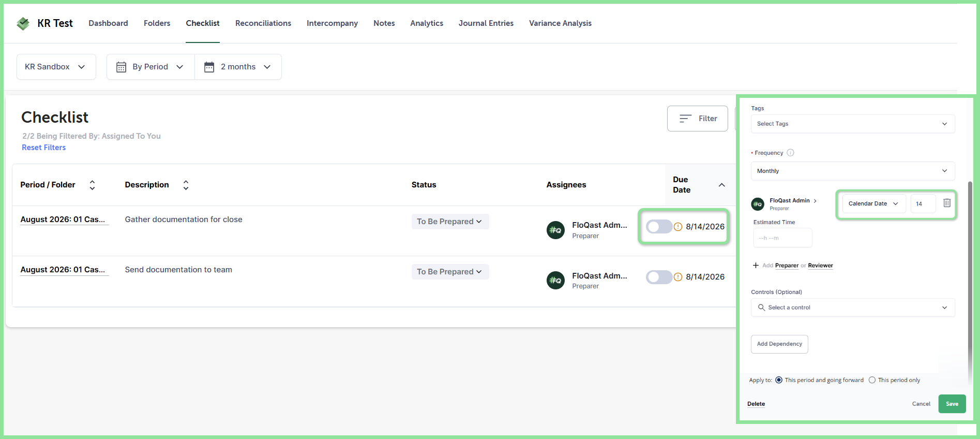Image resolution: width=980 pixels, height=439 pixels.
Task: Open KR Sandbox entity dropdown
Action: coord(56,67)
